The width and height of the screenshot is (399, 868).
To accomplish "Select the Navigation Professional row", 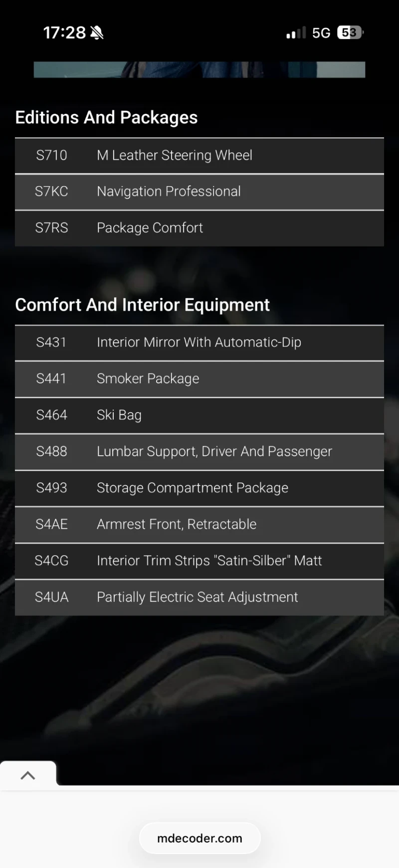I will 199,192.
